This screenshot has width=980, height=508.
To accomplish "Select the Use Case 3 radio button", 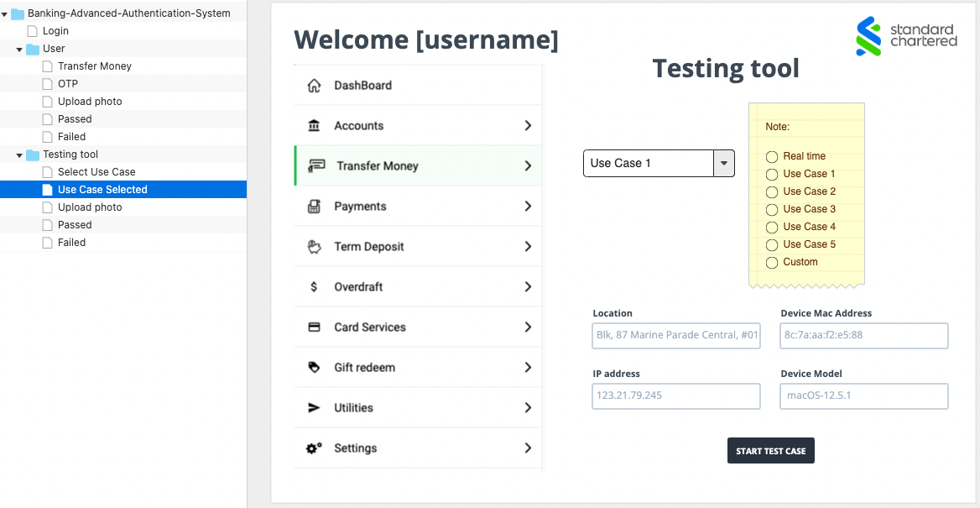I will [771, 209].
